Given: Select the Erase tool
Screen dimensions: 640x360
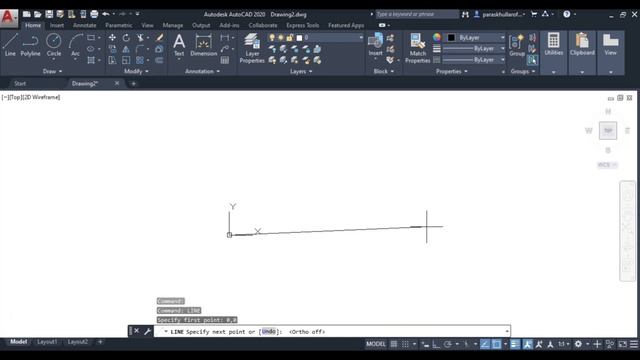Looking at the screenshot, I should click(159, 38).
